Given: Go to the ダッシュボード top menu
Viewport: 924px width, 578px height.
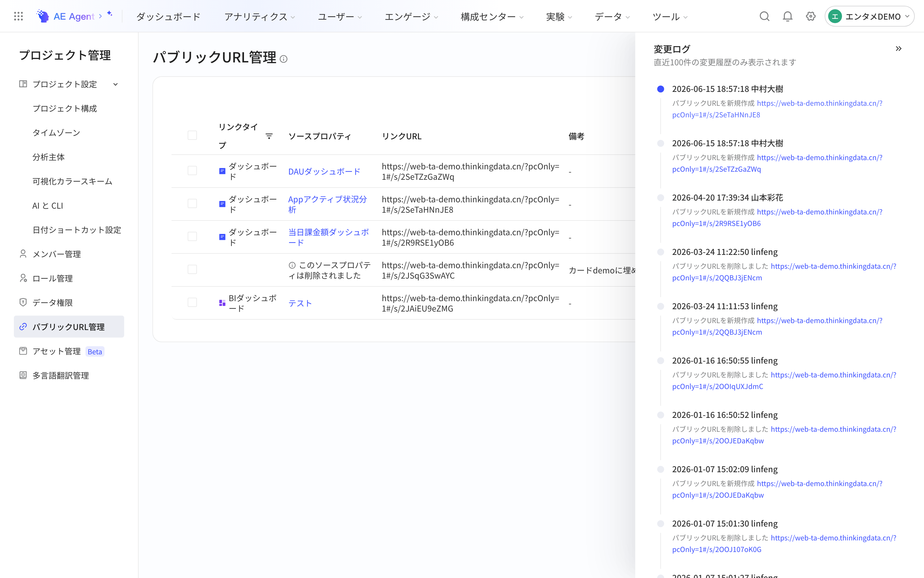Looking at the screenshot, I should pyautogui.click(x=168, y=17).
